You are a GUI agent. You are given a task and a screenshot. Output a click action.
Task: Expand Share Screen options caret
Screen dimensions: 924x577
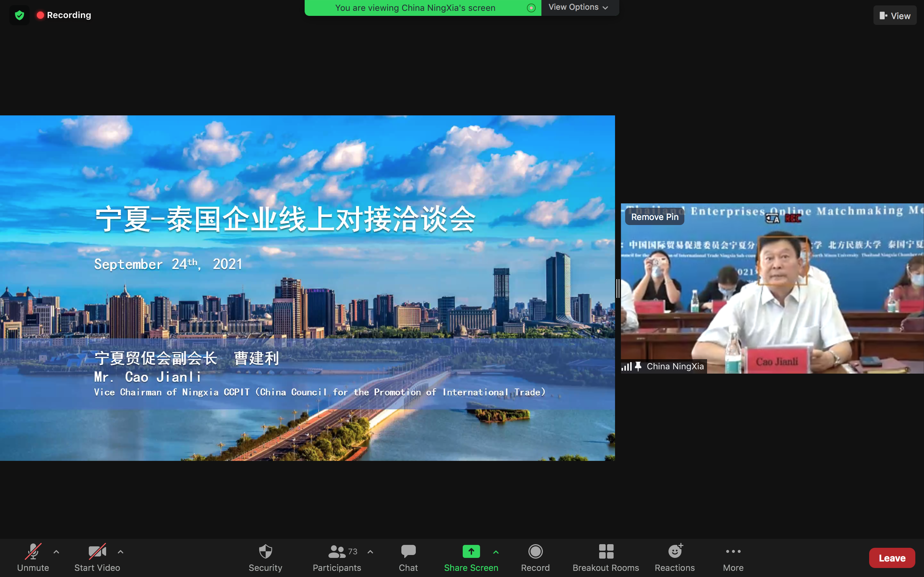496,552
